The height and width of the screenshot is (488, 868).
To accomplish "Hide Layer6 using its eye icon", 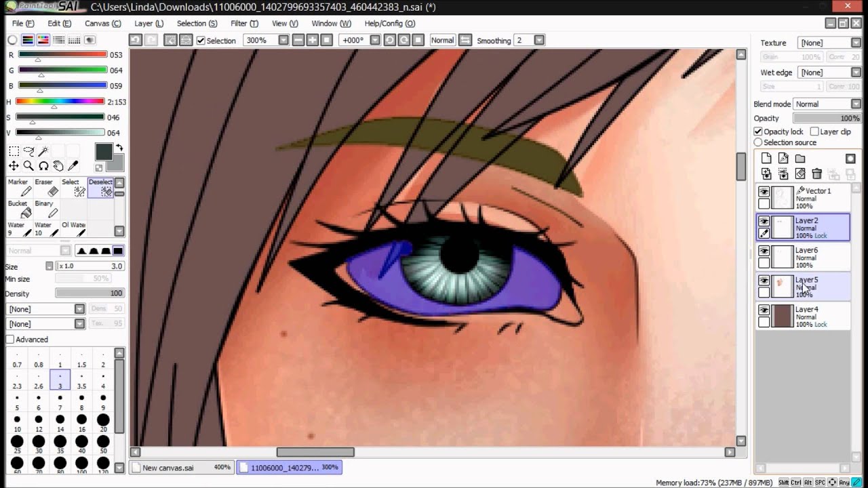I will coord(764,251).
